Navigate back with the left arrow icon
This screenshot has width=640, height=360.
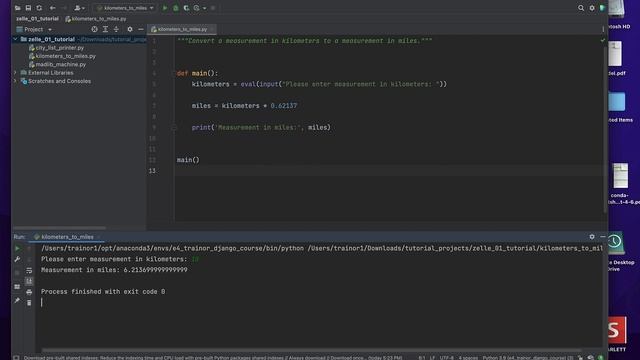click(53, 8)
